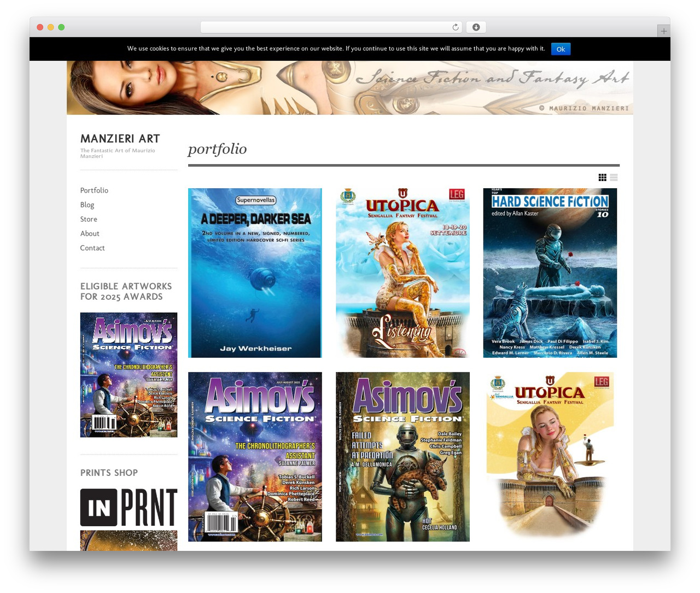
Task: Click 'ELIGIBLE ARTWORKS FOR 2025 AWARDS' heading
Action: pos(126,292)
